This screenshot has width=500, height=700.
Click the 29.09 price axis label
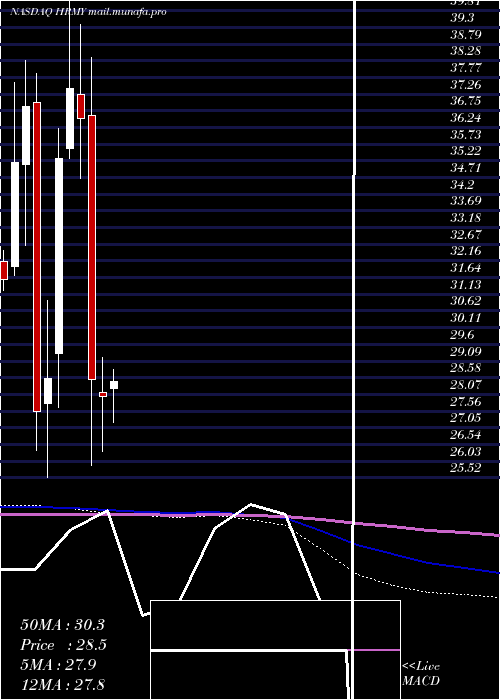coord(466,351)
